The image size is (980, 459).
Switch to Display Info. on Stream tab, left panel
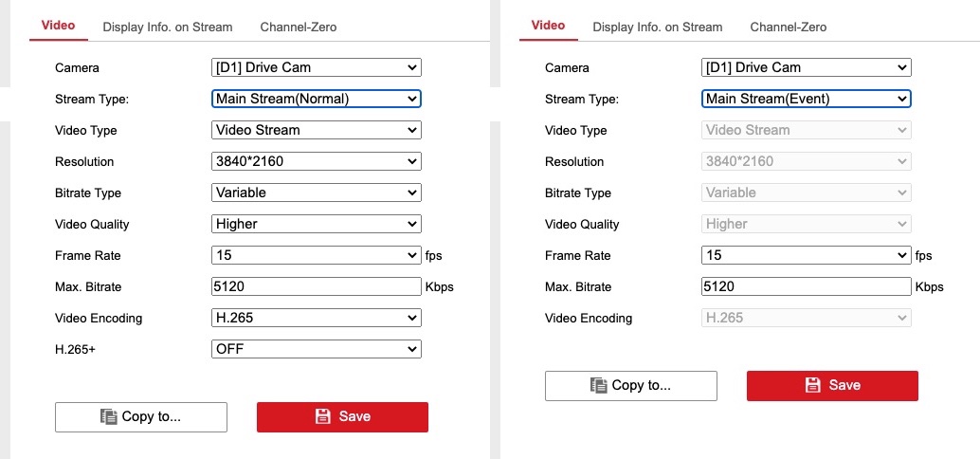168,27
